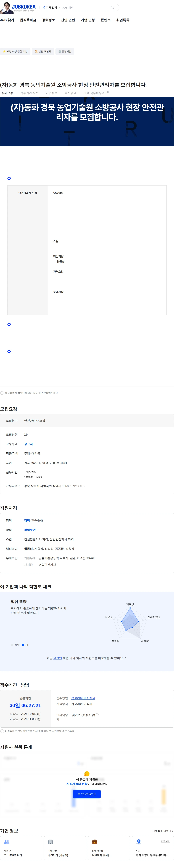This screenshot has width=174, height=868.
Task: Click the 정규직 employment type link
Action: coord(28,444)
